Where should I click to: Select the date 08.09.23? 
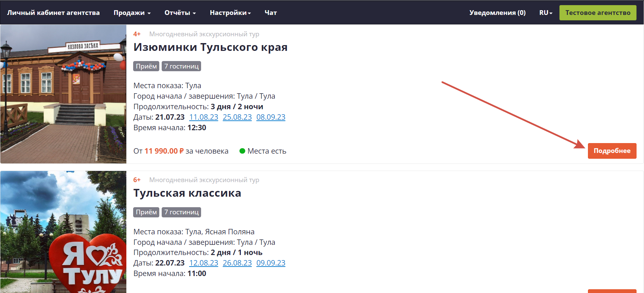click(x=271, y=117)
